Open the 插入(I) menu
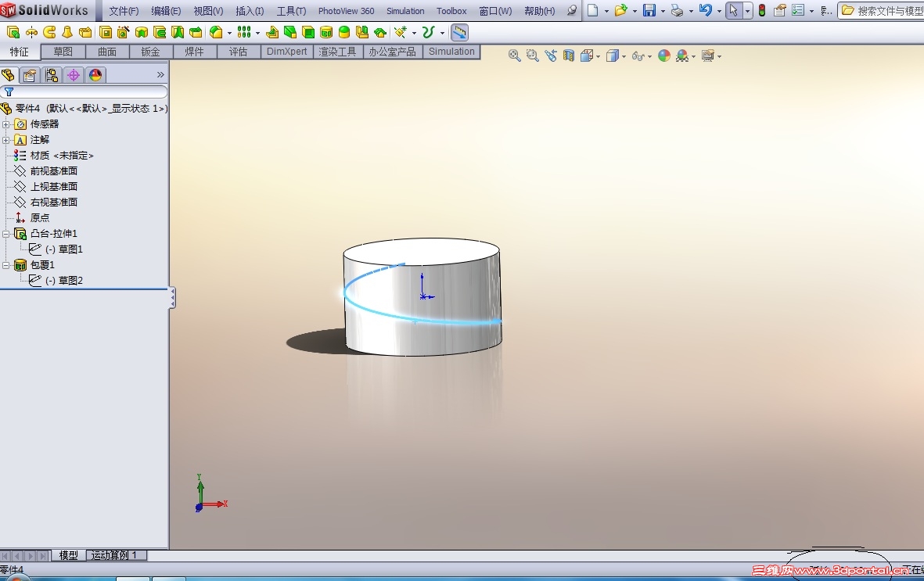Screen dimensions: 924x581 point(250,11)
